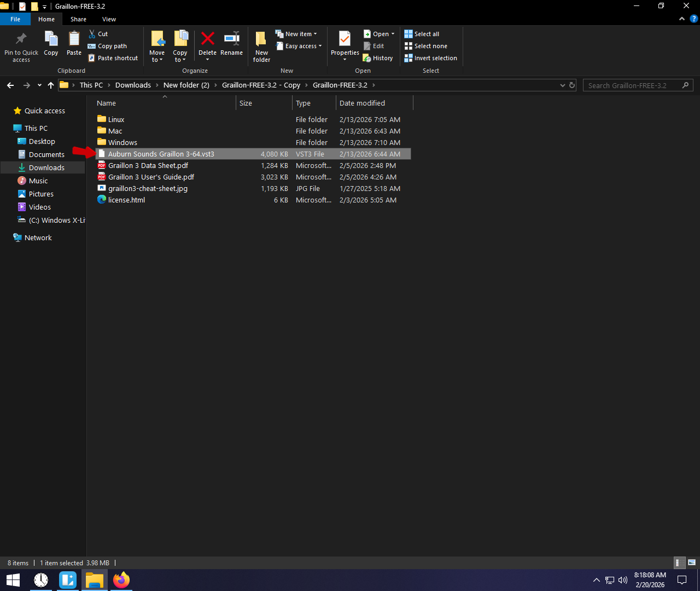Screen dimensions: 700x591
Task: Click Select all button
Action: 422,34
